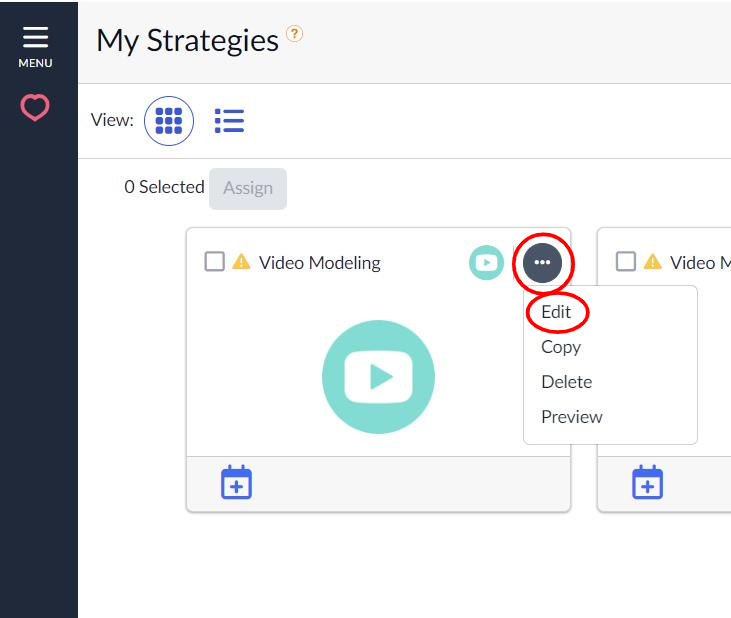Click the 'Video Modeling' card title
Screen dimensions: 731x618
tap(320, 263)
